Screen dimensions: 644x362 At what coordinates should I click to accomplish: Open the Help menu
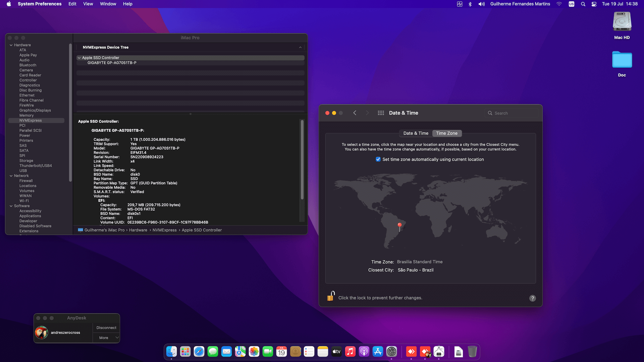click(x=127, y=4)
